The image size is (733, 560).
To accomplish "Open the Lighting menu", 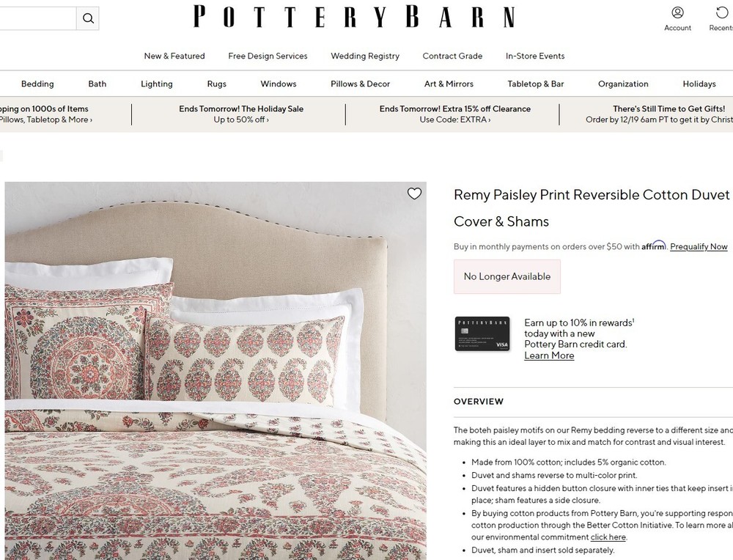I will (x=157, y=84).
